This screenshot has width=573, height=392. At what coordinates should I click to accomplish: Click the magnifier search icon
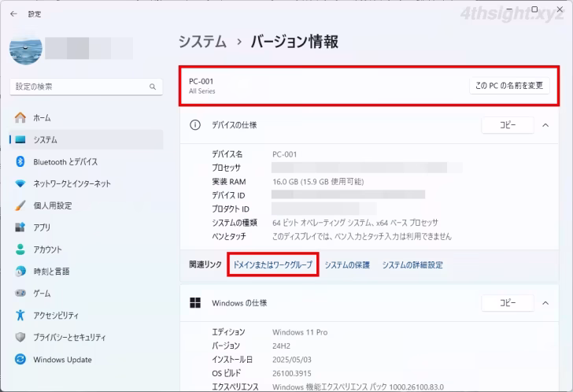pyautogui.click(x=153, y=87)
